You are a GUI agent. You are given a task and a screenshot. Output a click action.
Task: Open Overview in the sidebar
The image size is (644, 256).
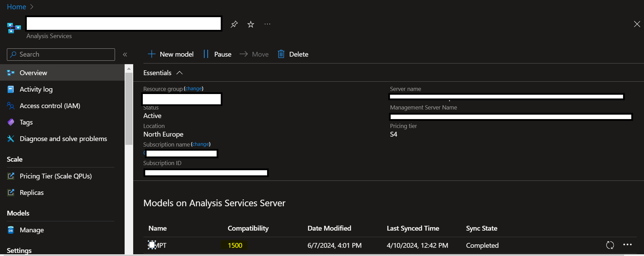pos(62,73)
